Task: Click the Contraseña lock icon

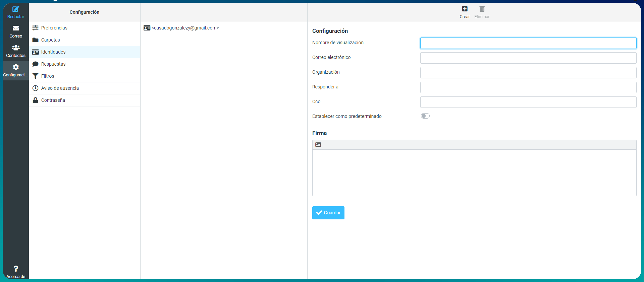Action: tap(35, 100)
